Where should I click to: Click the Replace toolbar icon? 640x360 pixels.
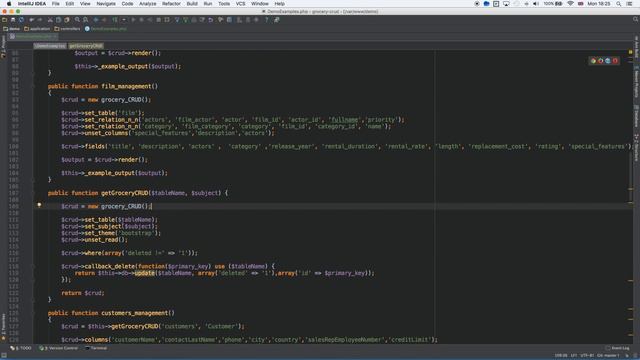(85, 20)
